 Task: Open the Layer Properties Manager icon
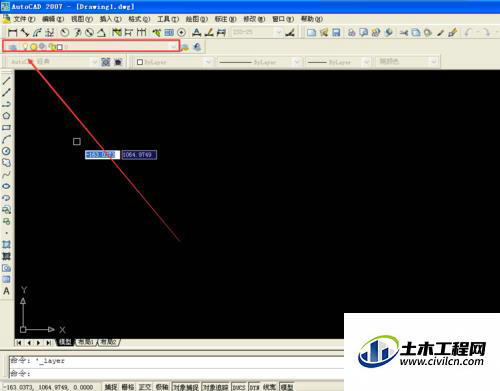[12, 47]
